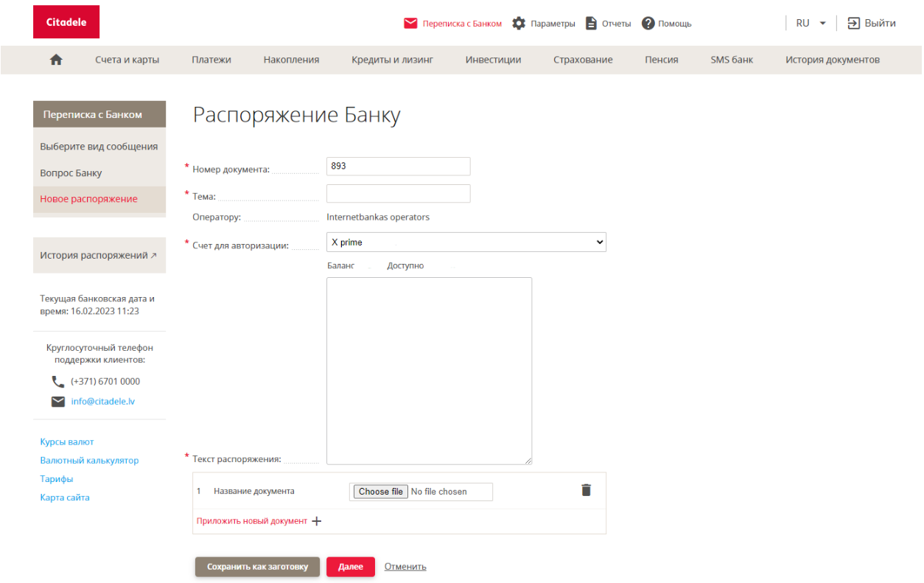Open the home icon page
Image resolution: width=924 pixels, height=583 pixels.
(56, 60)
